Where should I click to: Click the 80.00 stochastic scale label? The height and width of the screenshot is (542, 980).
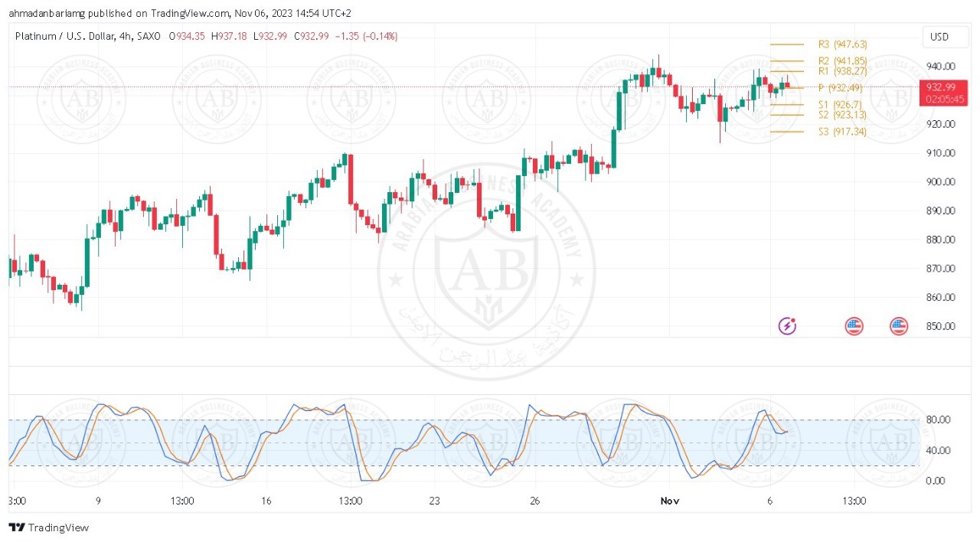pyautogui.click(x=940, y=420)
